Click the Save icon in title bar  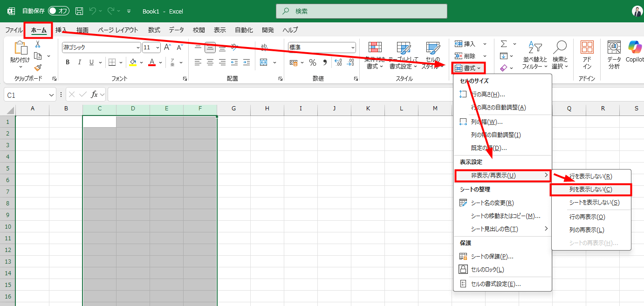pyautogui.click(x=79, y=11)
